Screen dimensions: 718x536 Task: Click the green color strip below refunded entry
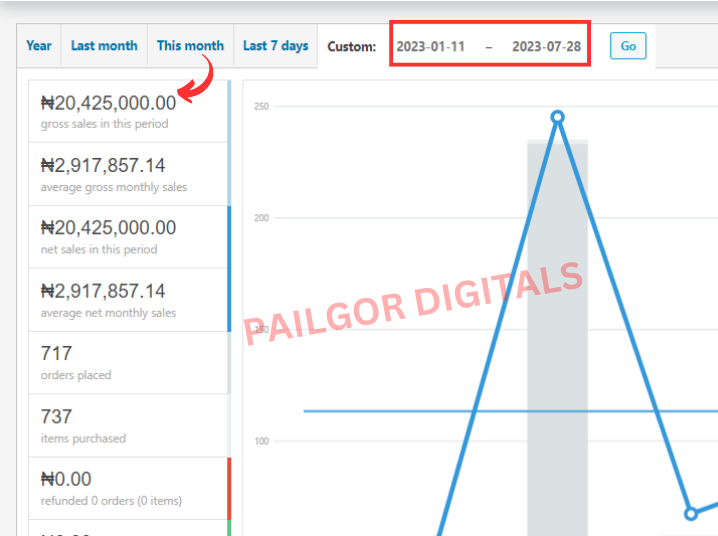point(229,527)
